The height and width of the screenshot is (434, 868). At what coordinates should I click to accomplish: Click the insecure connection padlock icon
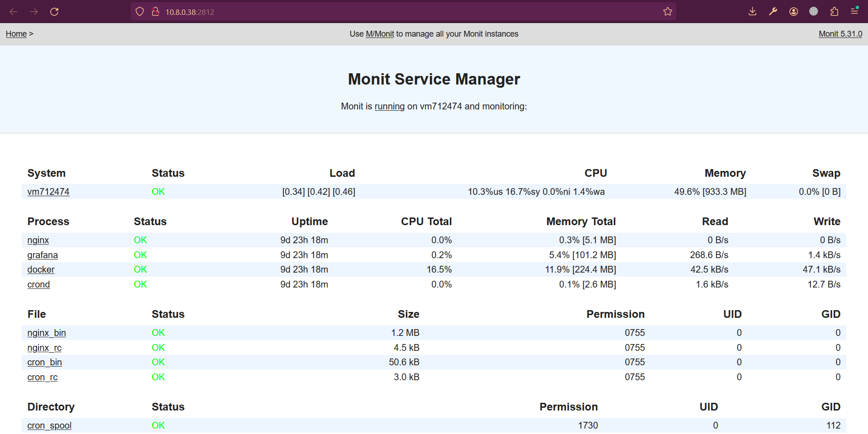[x=155, y=12]
